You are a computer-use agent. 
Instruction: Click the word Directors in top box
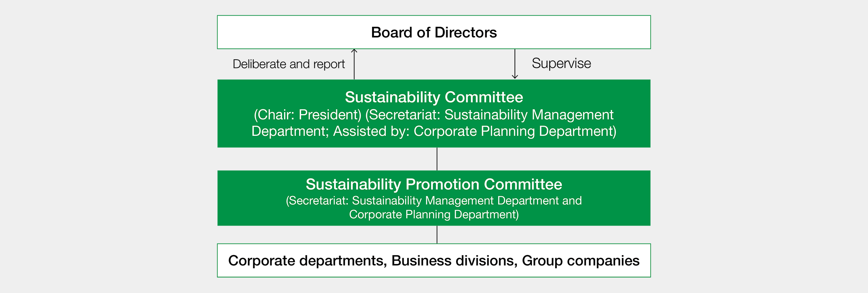click(466, 32)
